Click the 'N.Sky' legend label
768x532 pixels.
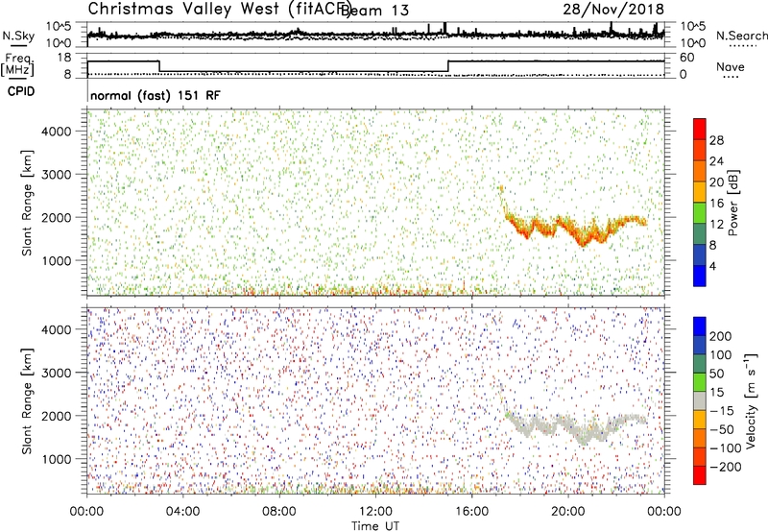(18, 36)
